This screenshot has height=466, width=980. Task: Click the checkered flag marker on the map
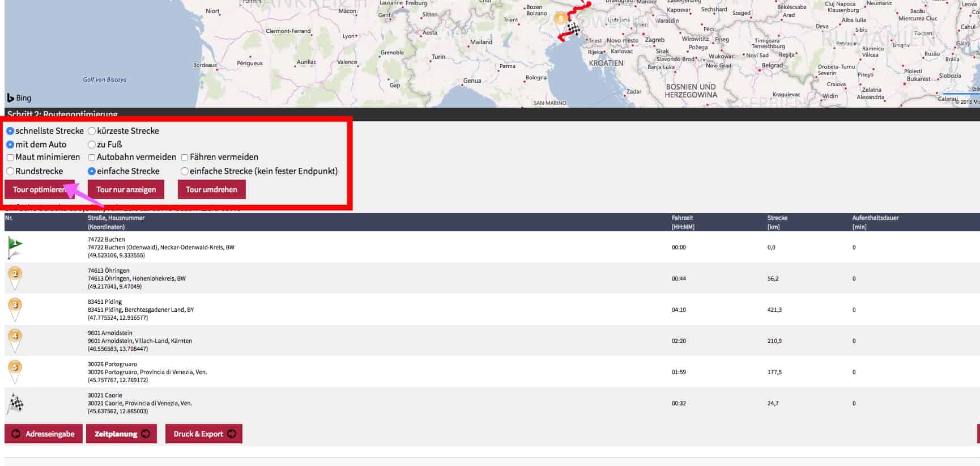tap(574, 29)
